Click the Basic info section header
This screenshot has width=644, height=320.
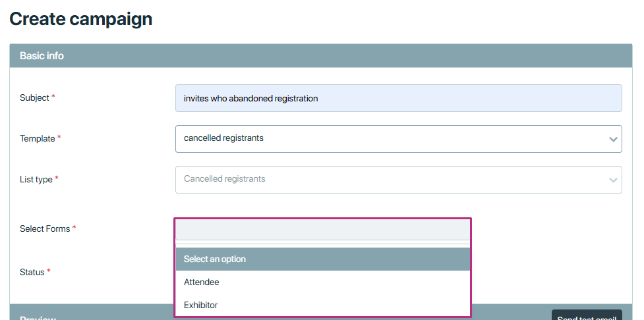pyautogui.click(x=321, y=56)
